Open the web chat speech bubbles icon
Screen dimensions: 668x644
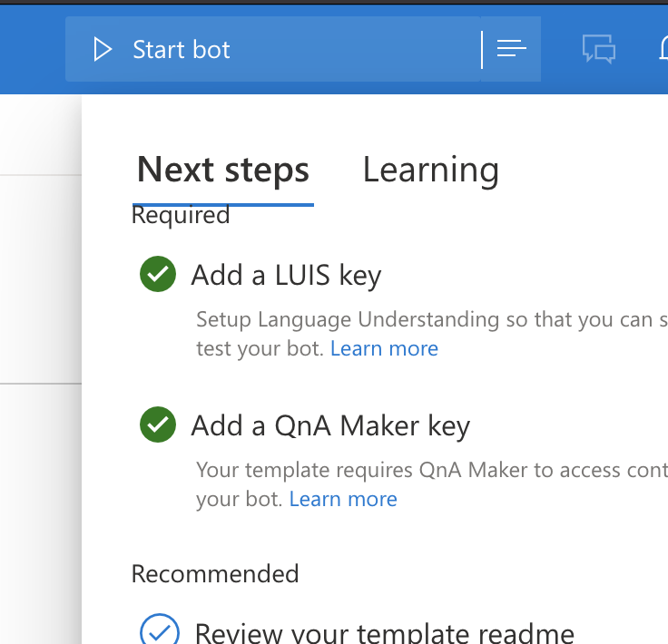pos(598,49)
